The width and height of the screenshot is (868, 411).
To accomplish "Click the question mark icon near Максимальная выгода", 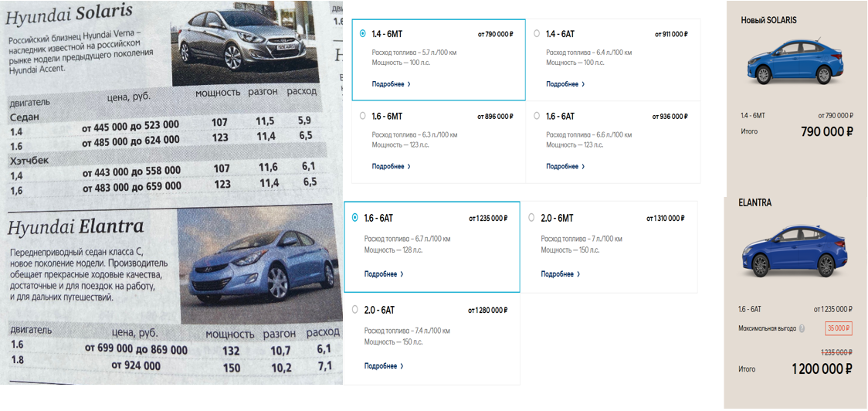I will [x=802, y=328].
